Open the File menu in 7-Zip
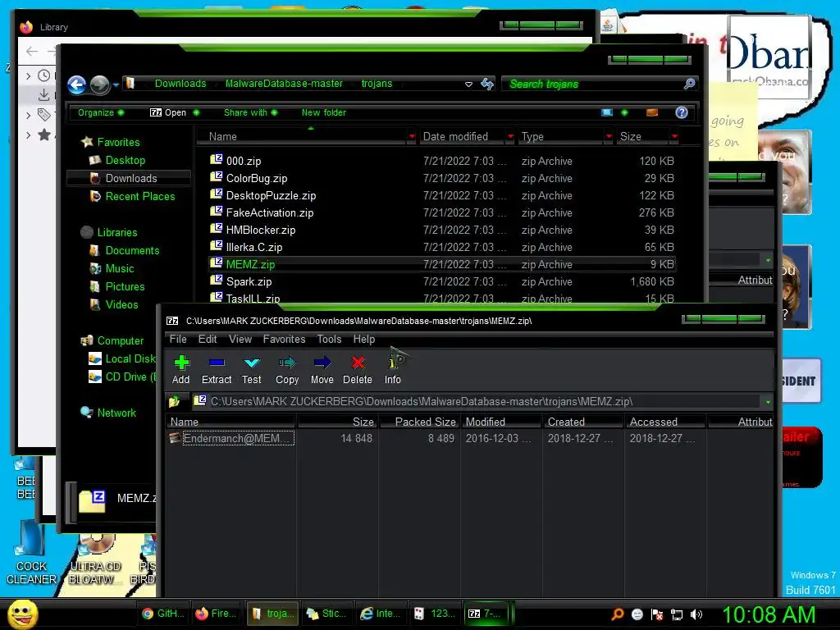 [178, 339]
